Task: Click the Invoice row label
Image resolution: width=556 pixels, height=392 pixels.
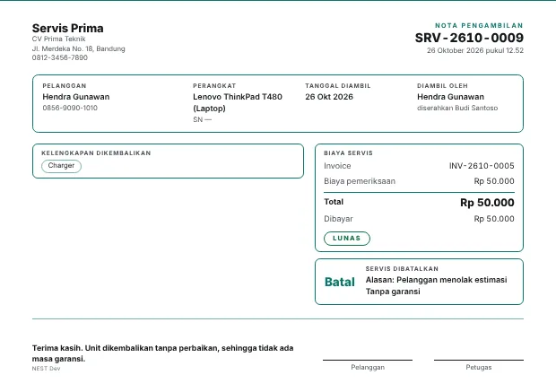Action: coord(337,166)
